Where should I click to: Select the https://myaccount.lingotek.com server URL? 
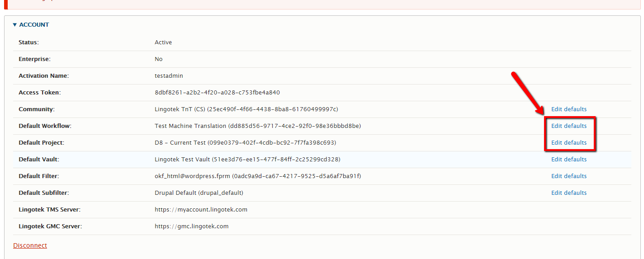(x=201, y=209)
